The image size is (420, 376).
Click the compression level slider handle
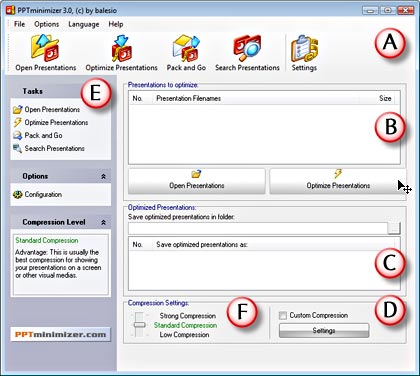click(139, 325)
